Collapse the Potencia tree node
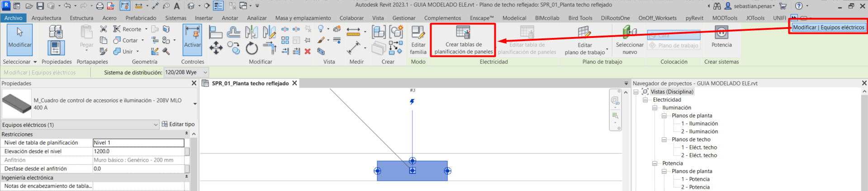The height and width of the screenshot is (191, 868). pyautogui.click(x=655, y=163)
